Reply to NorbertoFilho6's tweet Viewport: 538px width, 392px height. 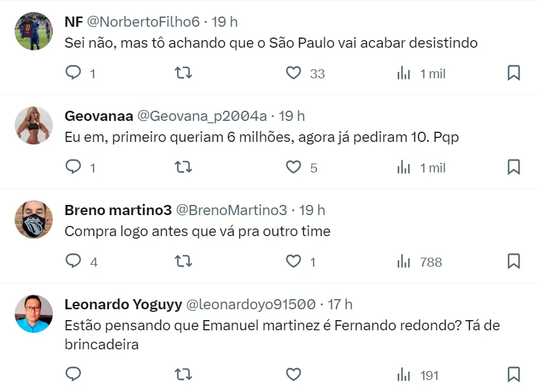74,73
